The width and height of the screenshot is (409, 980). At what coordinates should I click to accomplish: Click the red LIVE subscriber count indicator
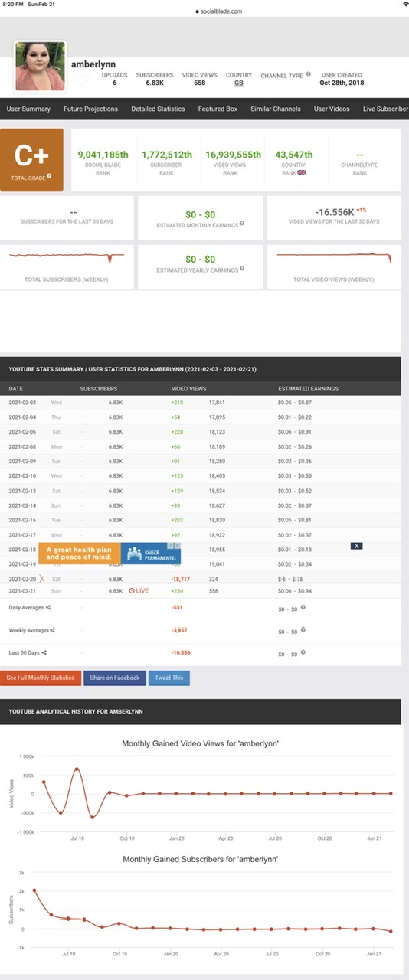point(139,590)
